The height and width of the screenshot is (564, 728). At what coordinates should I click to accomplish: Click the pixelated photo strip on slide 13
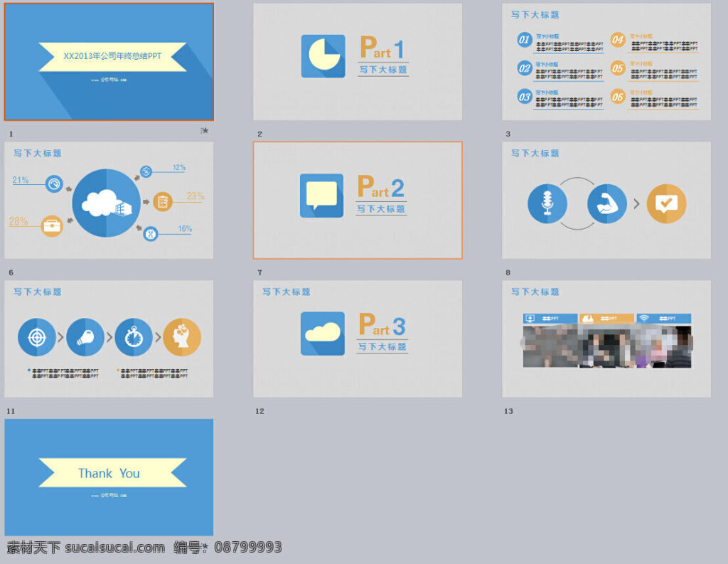click(x=607, y=346)
